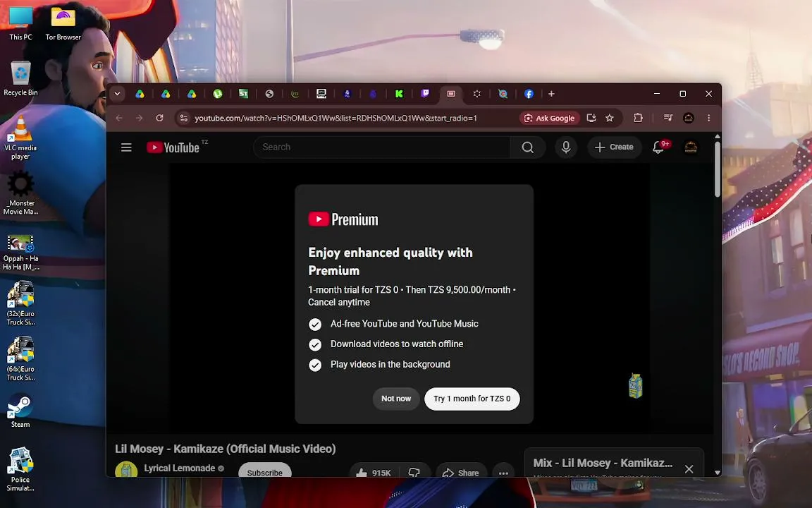Open a new browser tab
This screenshot has height=508, width=812.
[551, 94]
